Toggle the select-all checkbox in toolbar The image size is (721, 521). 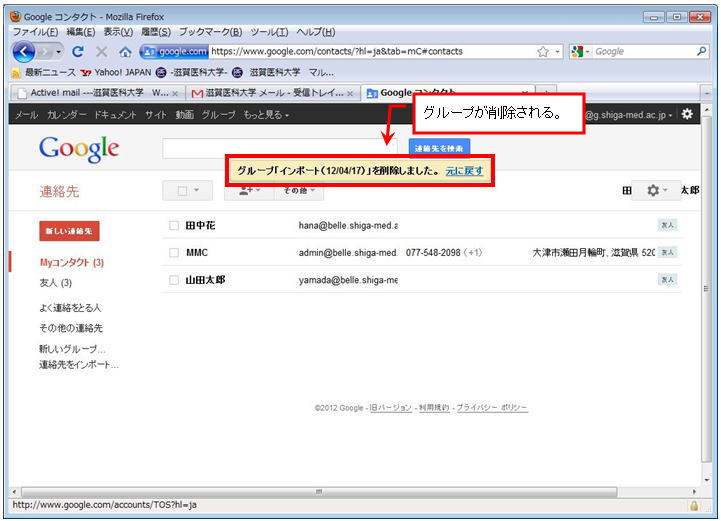tap(183, 190)
